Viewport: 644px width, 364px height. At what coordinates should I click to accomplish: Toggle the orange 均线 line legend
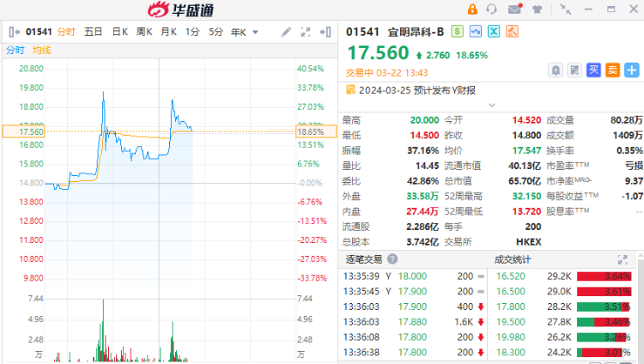click(41, 50)
